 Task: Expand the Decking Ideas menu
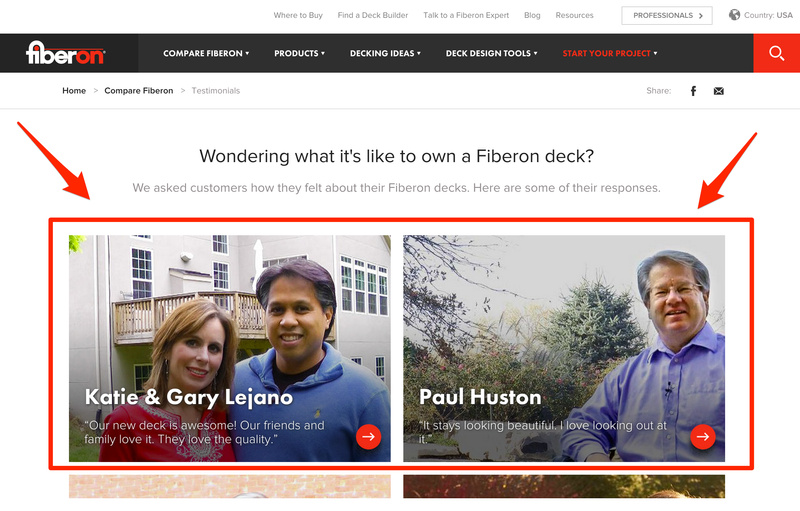385,53
